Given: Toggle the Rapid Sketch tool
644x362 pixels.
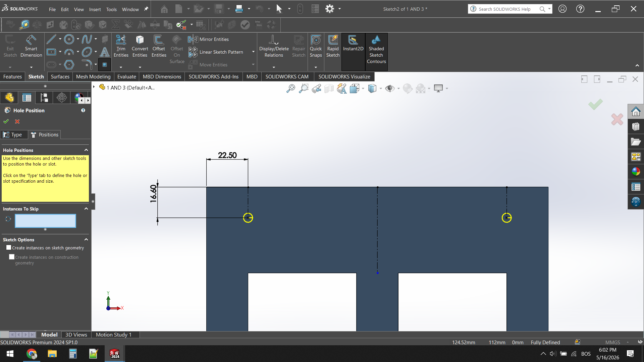Looking at the screenshot, I should click(333, 46).
